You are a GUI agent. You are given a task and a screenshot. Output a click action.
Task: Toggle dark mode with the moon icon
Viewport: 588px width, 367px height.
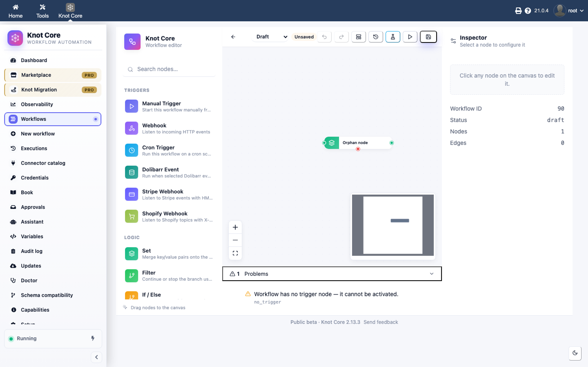click(x=575, y=353)
